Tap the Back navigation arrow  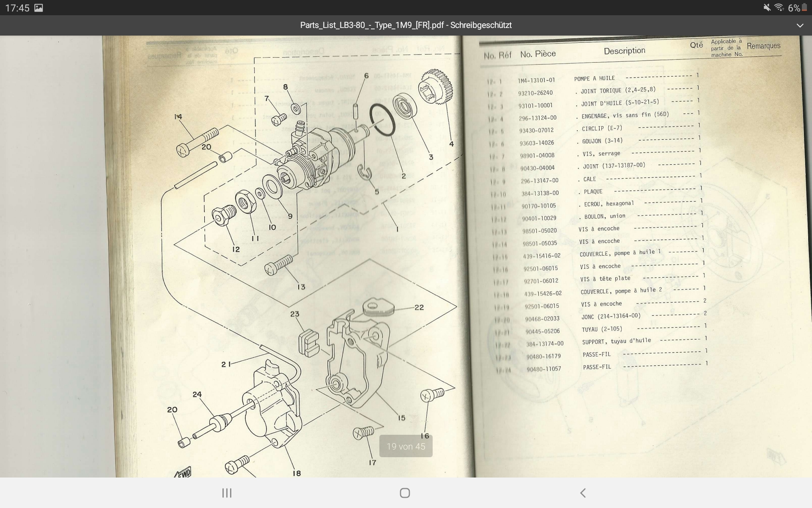583,493
